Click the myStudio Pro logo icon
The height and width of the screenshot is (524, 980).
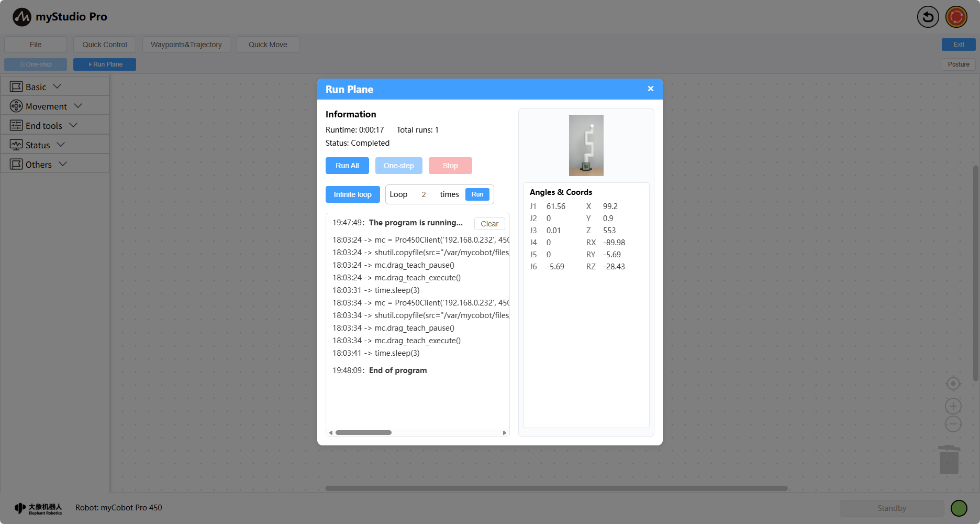pos(22,17)
